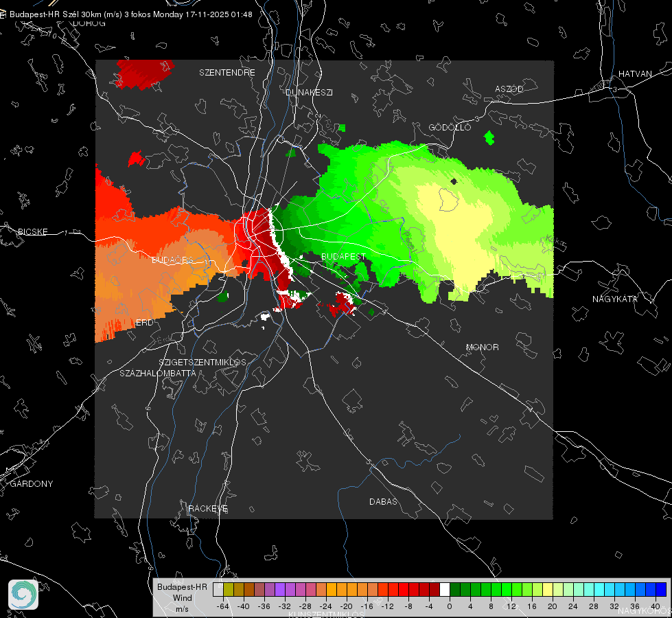The width and height of the screenshot is (672, 618).
Task: Select the GÖDÖLLŐ map label
Action: click(450, 127)
